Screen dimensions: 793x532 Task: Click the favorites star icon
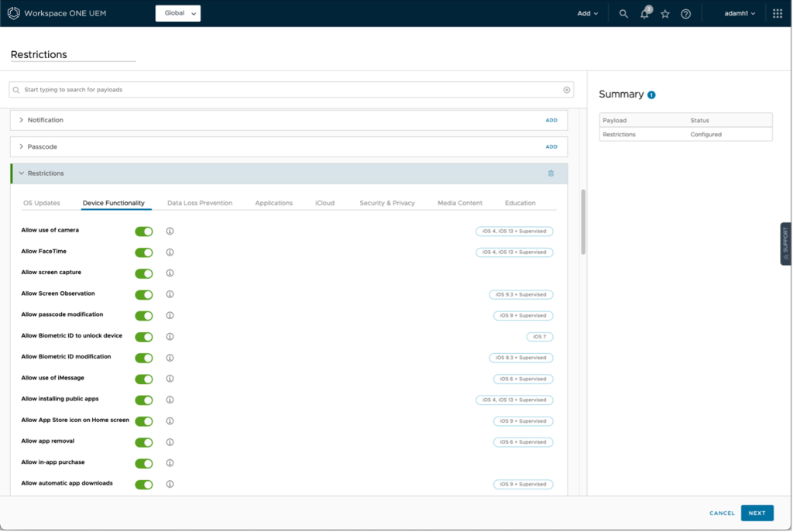665,14
